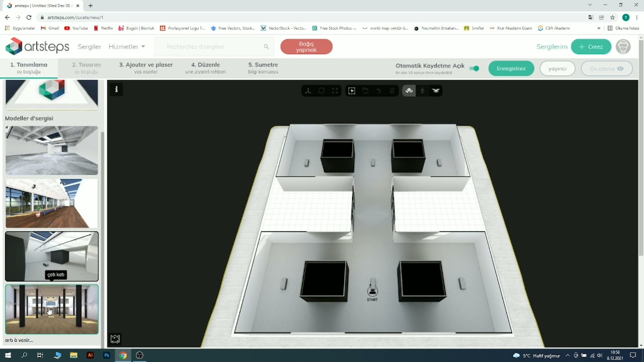Toggle Otomatik Kaydetme switch
This screenshot has width=644, height=362.
point(474,68)
